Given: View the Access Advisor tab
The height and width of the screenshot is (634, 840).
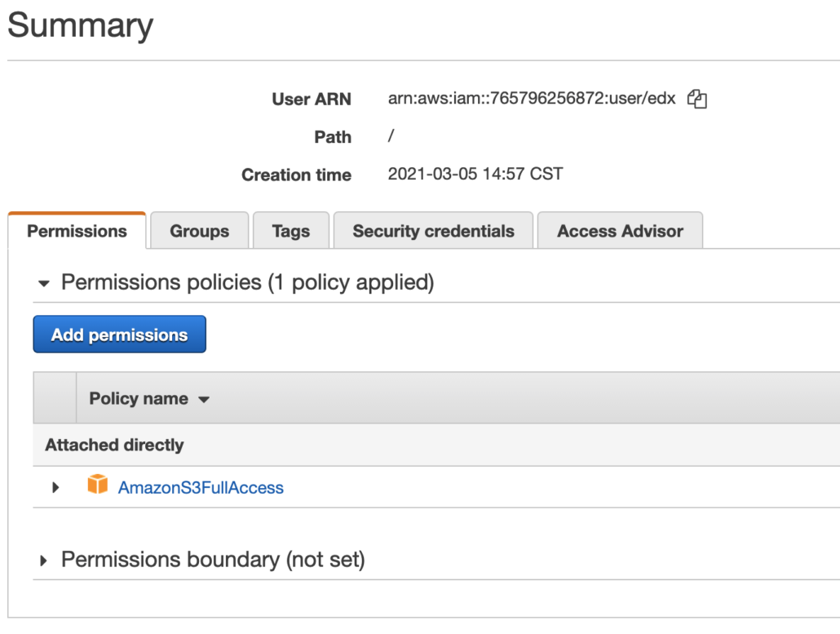Looking at the screenshot, I should click(620, 231).
